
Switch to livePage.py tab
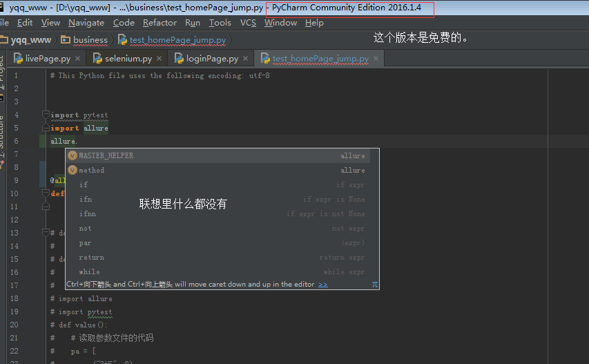click(48, 59)
